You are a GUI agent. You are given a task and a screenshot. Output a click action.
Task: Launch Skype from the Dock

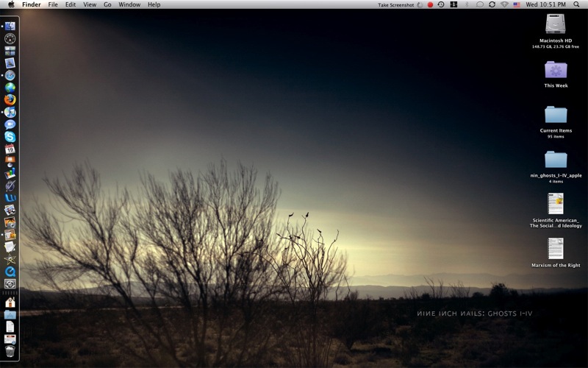coord(10,136)
